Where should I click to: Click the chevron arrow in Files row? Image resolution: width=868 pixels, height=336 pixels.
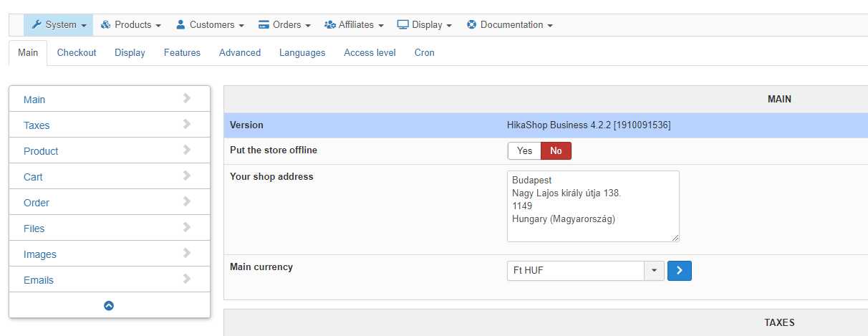tap(187, 227)
